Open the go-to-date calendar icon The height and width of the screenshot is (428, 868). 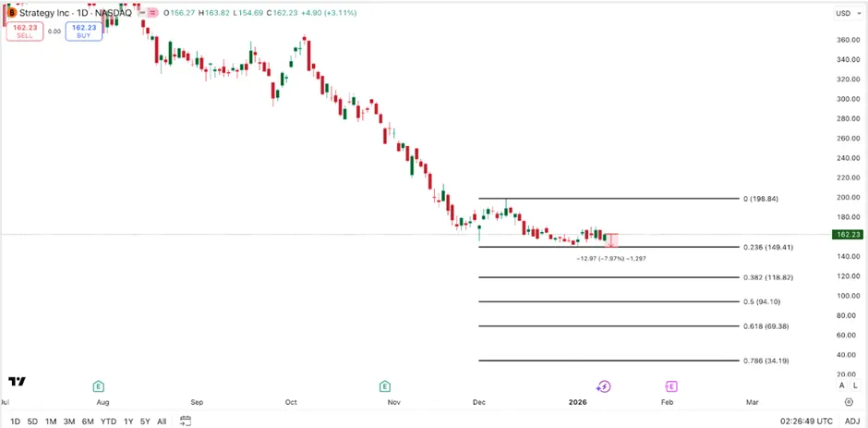pyautogui.click(x=186, y=421)
